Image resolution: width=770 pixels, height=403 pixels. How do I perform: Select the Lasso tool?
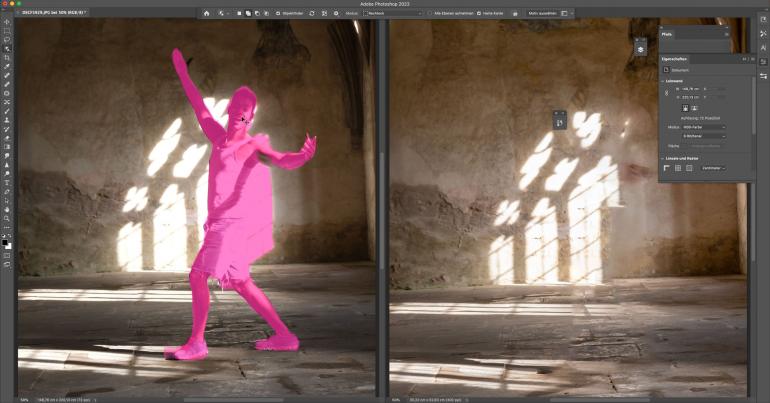[x=7, y=39]
